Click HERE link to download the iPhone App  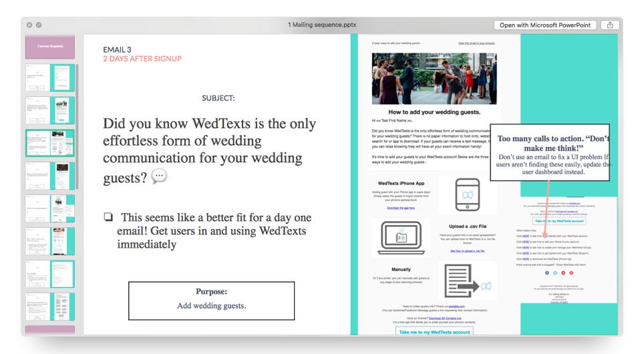(525, 259)
